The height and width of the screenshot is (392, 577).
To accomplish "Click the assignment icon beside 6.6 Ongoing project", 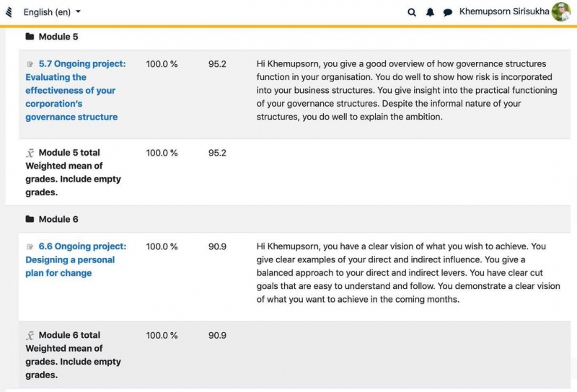I will [x=30, y=246].
